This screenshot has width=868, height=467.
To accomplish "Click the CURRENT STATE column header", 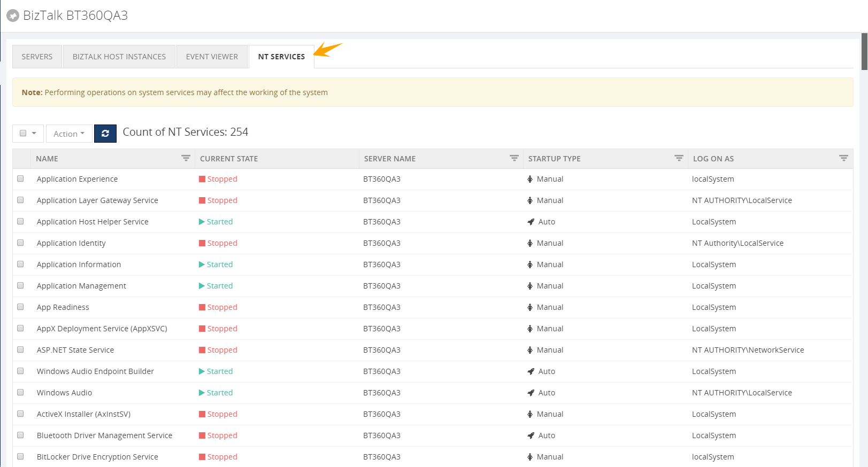I will tap(229, 159).
